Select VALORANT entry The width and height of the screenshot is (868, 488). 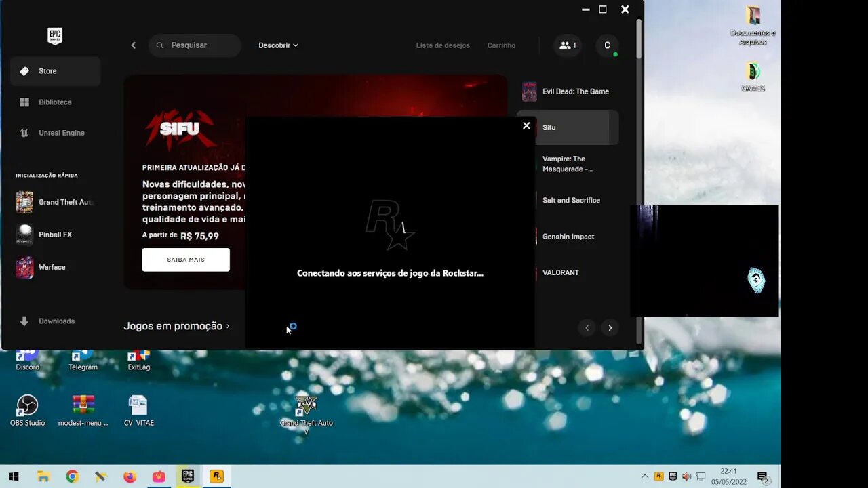568,272
